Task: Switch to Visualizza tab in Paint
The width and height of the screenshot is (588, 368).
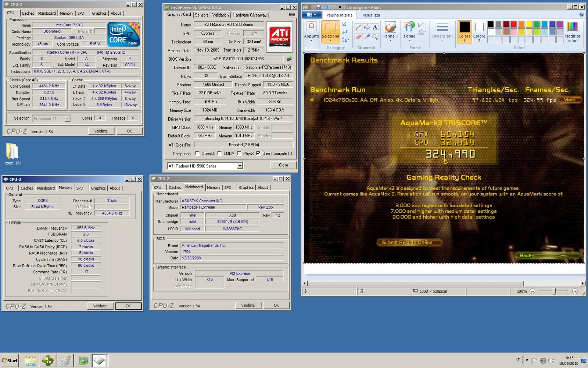Action: 371,15
